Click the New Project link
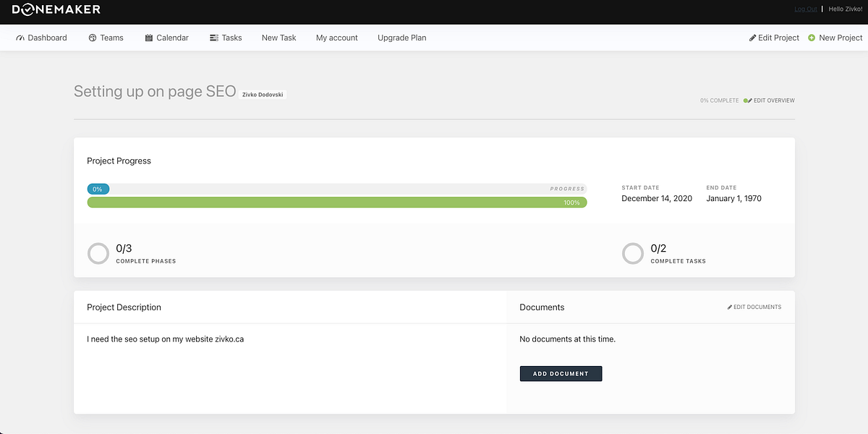 click(841, 38)
